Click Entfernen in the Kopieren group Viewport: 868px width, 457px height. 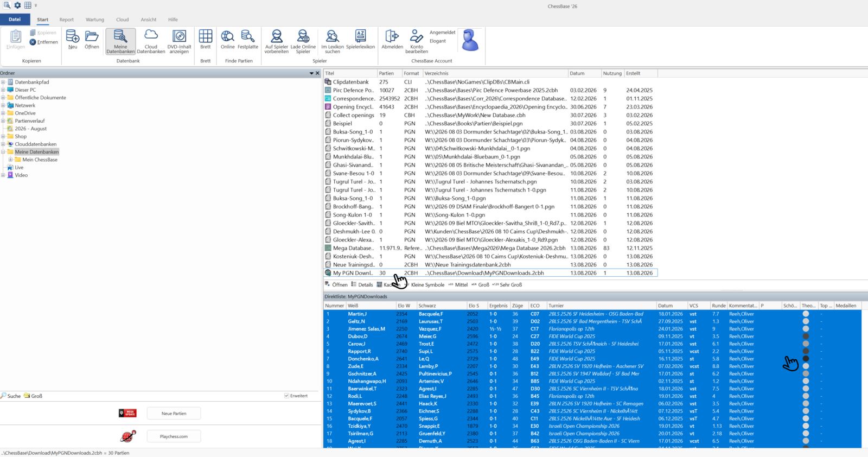[x=43, y=42]
